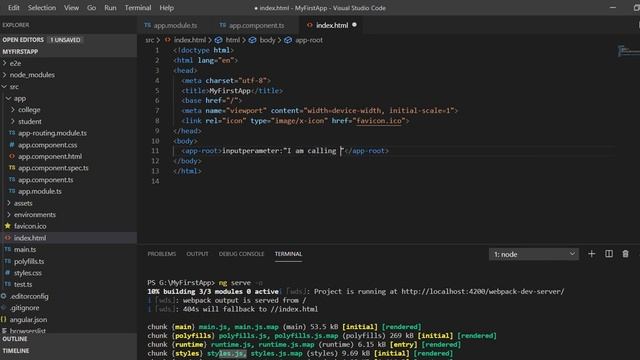
Task: Open styles.css file
Action: (x=28, y=273)
